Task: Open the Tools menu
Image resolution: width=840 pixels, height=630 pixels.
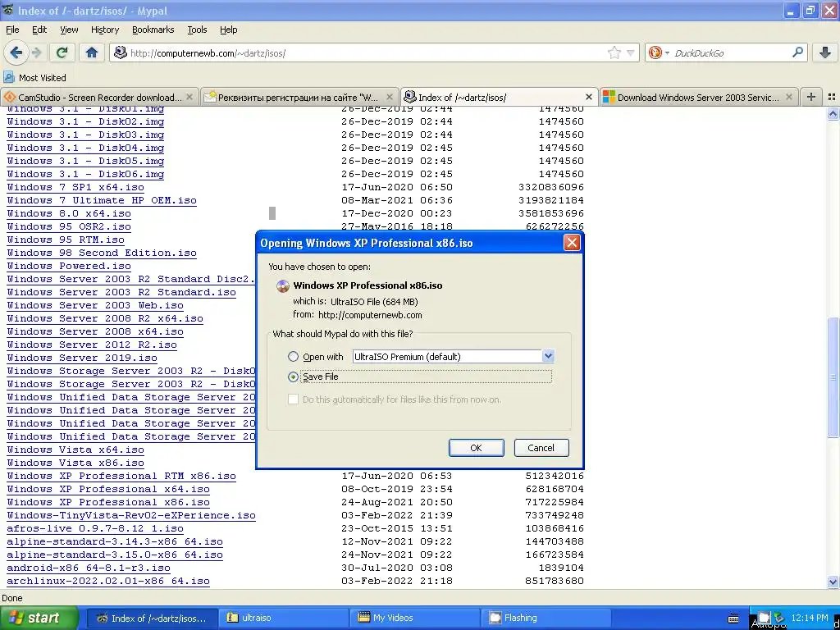Action: click(197, 30)
